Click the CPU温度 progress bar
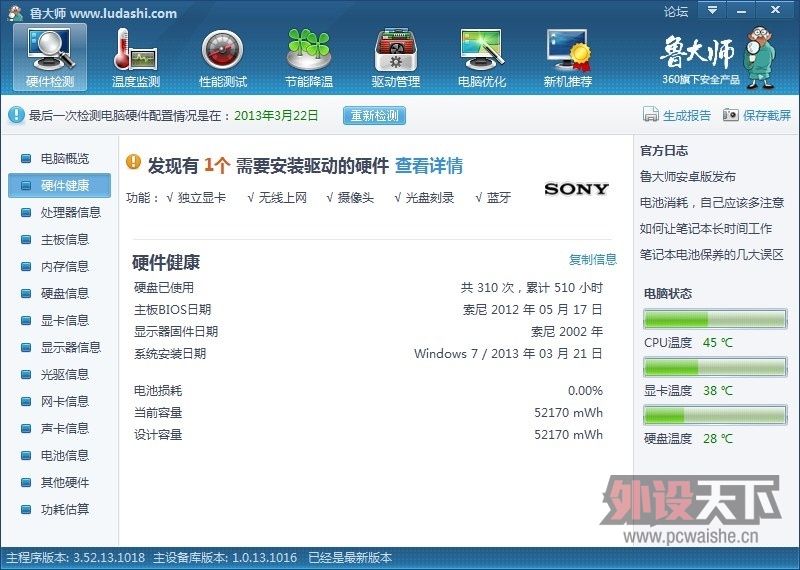Screen dimensions: 800x570 click(715, 319)
